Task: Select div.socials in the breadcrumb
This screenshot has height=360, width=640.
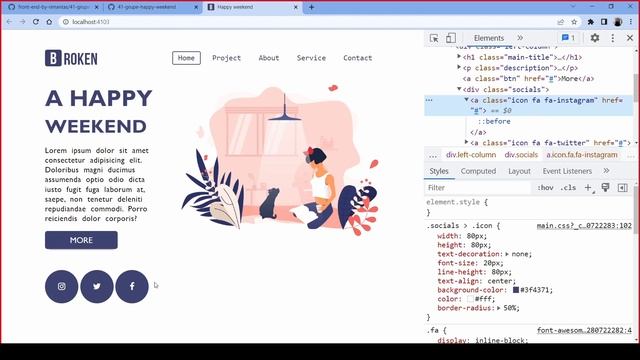Action: pos(521,155)
